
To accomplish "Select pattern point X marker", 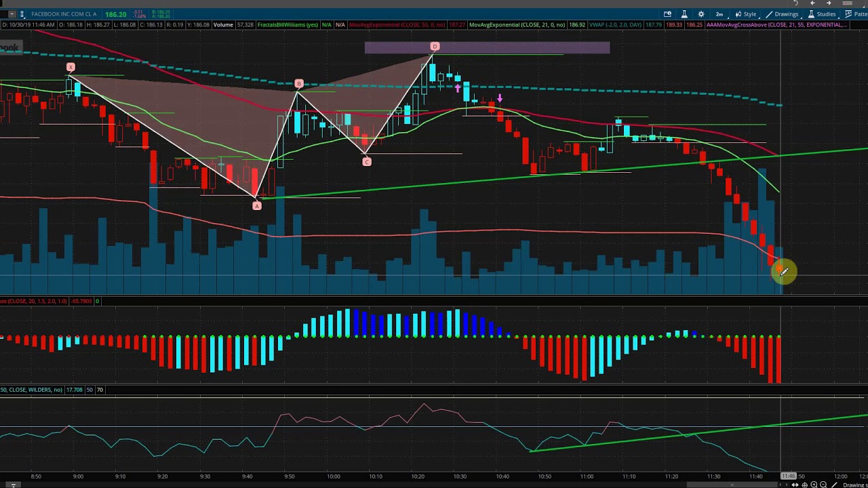I will click(x=71, y=67).
